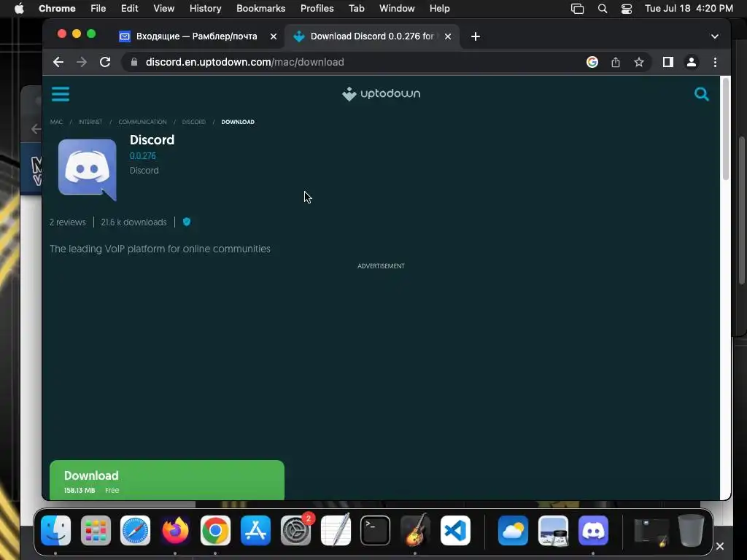Viewport: 747px width, 560px height.
Task: Open the Chrome three-dot menu
Action: pyautogui.click(x=715, y=62)
